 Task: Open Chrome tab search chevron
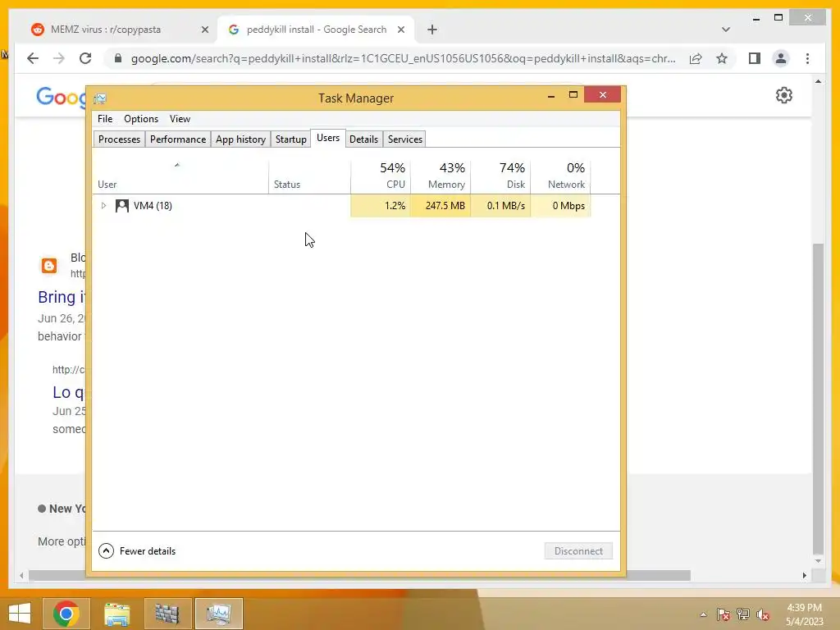725,30
